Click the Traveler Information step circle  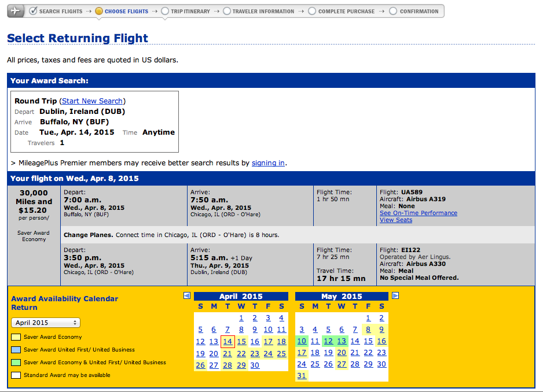tap(227, 11)
